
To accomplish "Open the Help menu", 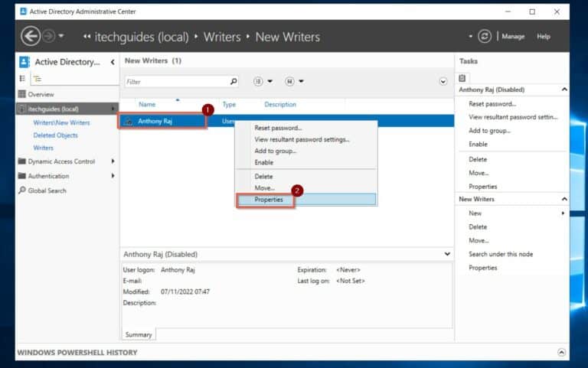I will tap(544, 37).
